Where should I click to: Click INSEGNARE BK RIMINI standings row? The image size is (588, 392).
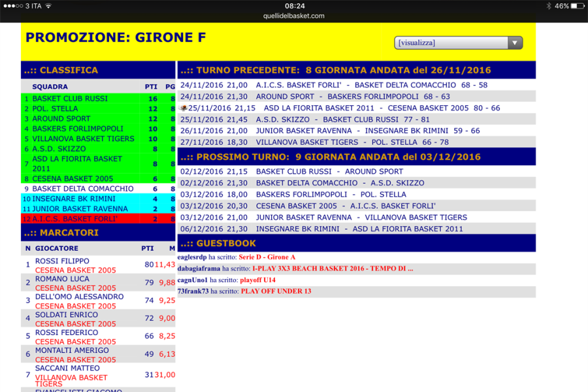coord(98,199)
